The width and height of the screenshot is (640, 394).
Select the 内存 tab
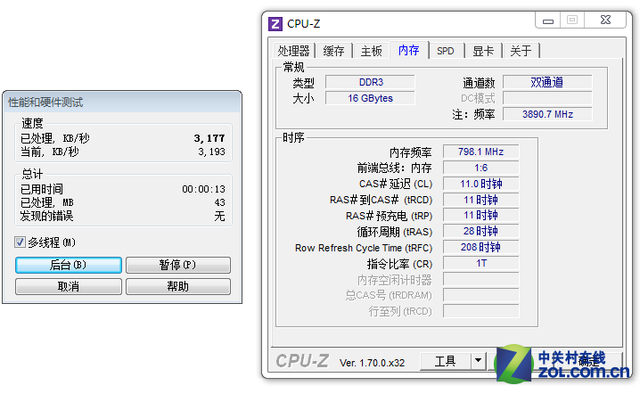(x=409, y=50)
